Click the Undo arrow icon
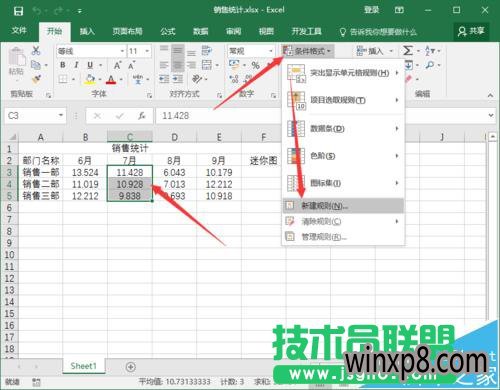The image size is (500, 390). coord(37,11)
